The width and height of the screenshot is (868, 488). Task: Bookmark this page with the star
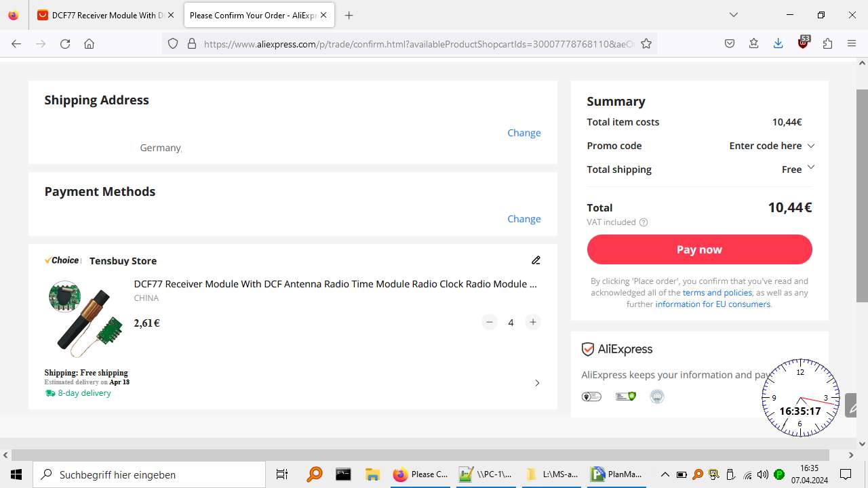[646, 43]
